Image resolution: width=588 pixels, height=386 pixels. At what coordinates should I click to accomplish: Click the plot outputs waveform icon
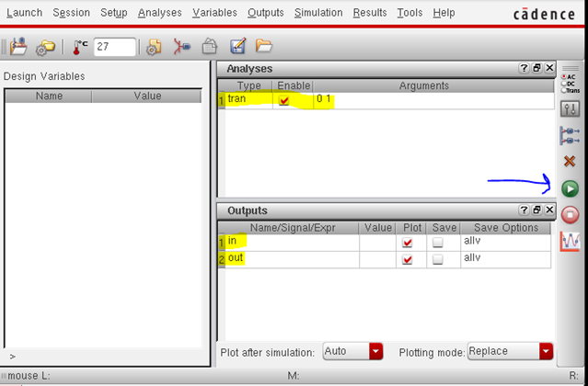coord(570,242)
